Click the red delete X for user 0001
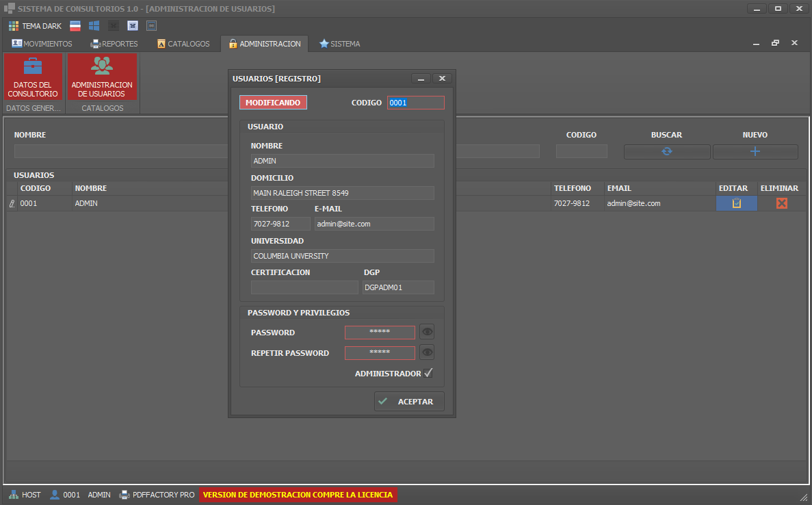 click(781, 203)
